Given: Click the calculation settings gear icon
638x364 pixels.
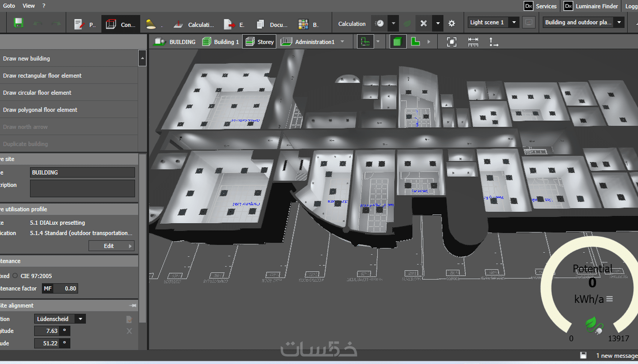Looking at the screenshot, I should [x=451, y=23].
